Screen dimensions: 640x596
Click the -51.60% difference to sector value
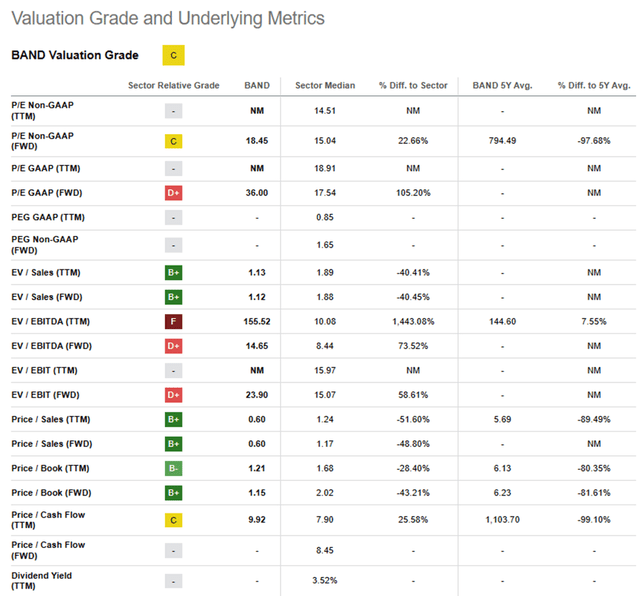tap(413, 419)
